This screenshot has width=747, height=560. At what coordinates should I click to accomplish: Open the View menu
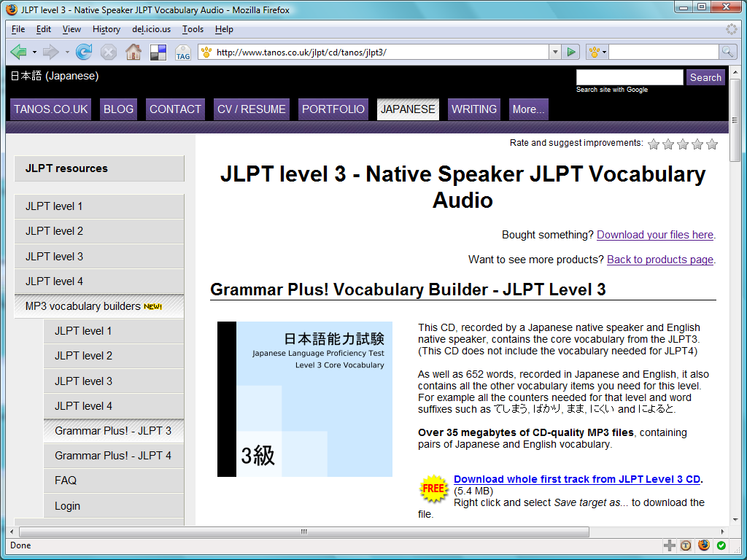(x=71, y=29)
